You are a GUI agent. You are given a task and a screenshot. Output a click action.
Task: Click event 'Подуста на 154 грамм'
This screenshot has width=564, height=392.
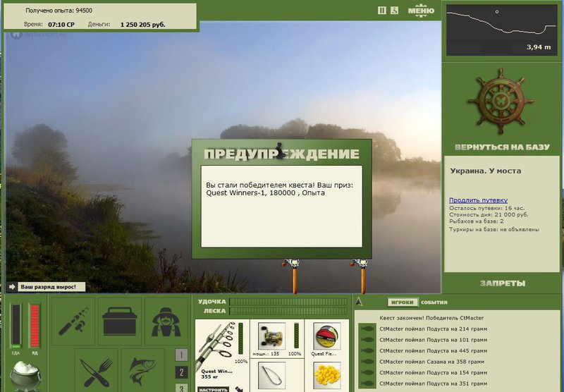coord(433,372)
